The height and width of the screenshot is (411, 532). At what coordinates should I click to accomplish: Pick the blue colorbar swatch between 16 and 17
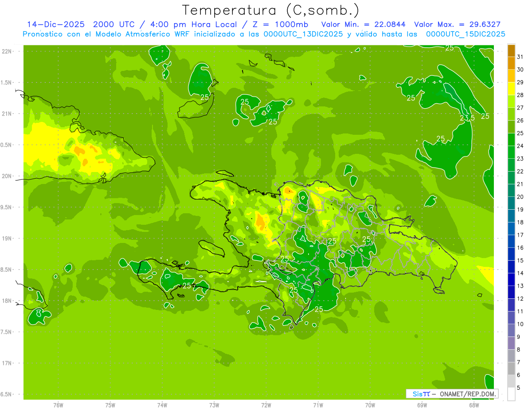point(511,241)
